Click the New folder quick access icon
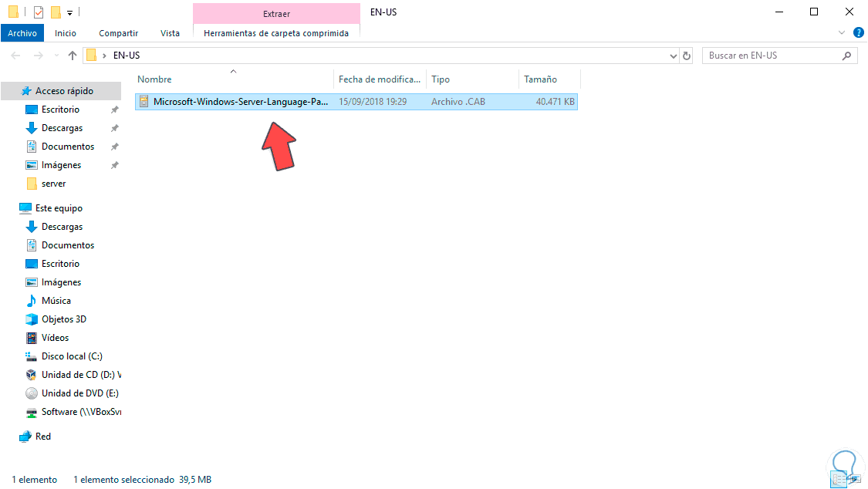 [56, 12]
